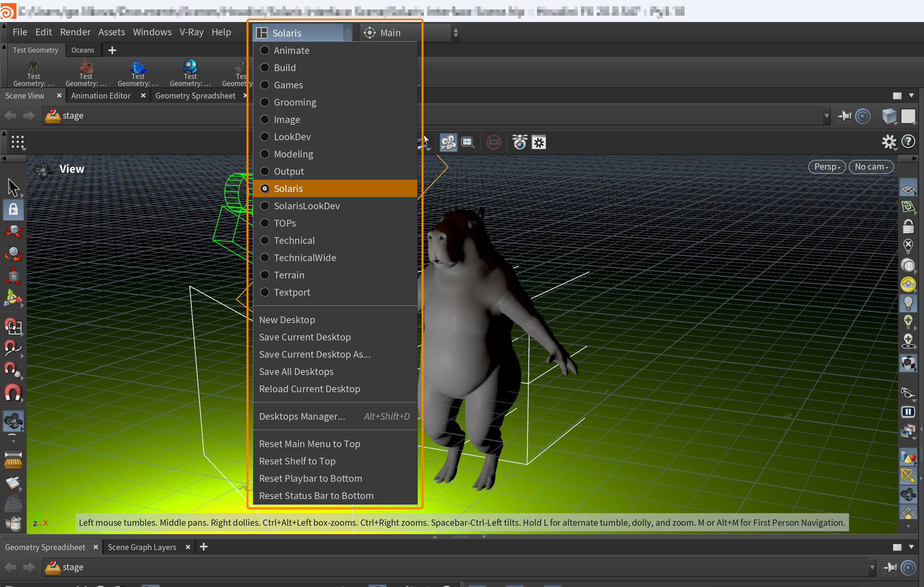Screen dimensions: 924x587
Task: Close the Scene View tab
Action: [59, 95]
